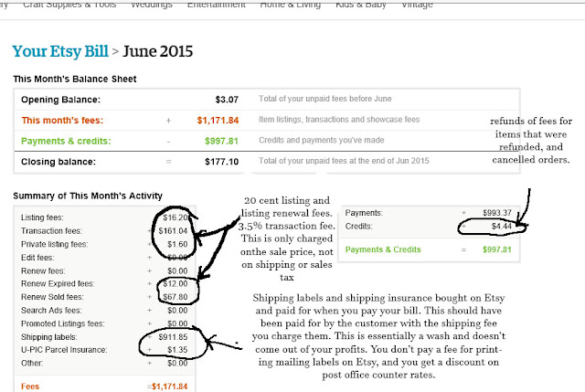Screen dimensions: 585x392
Task: Open Kids & Baby category
Action: tap(361, 5)
